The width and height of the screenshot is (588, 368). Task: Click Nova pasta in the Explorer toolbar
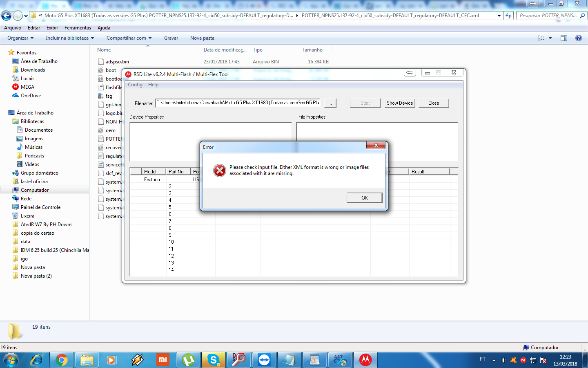pos(202,38)
